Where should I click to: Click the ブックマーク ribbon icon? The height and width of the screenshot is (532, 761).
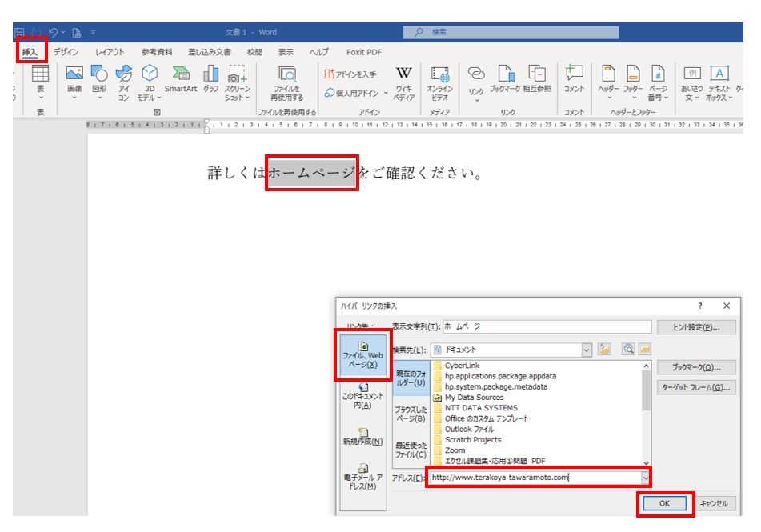click(505, 75)
